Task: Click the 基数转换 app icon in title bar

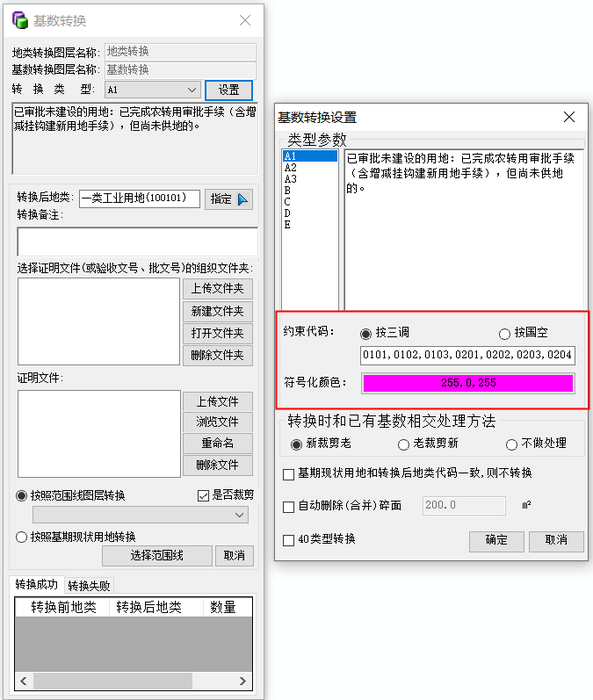Action: (x=20, y=20)
